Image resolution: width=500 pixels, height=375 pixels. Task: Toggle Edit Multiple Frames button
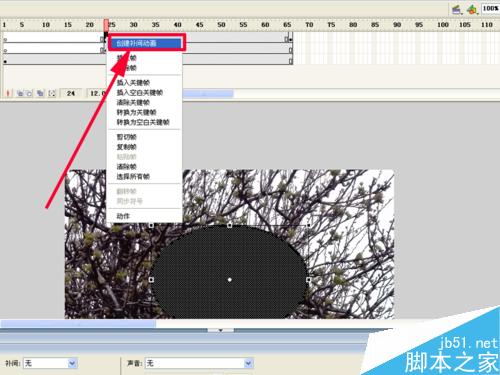click(x=40, y=93)
